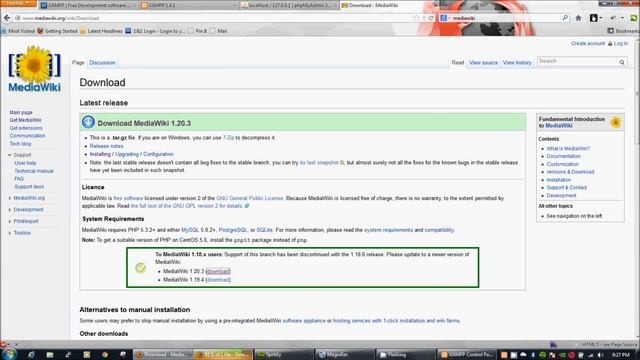This screenshot has height=360, width=640.
Task: Open the Tech blog sidebar link
Action: tap(20, 144)
